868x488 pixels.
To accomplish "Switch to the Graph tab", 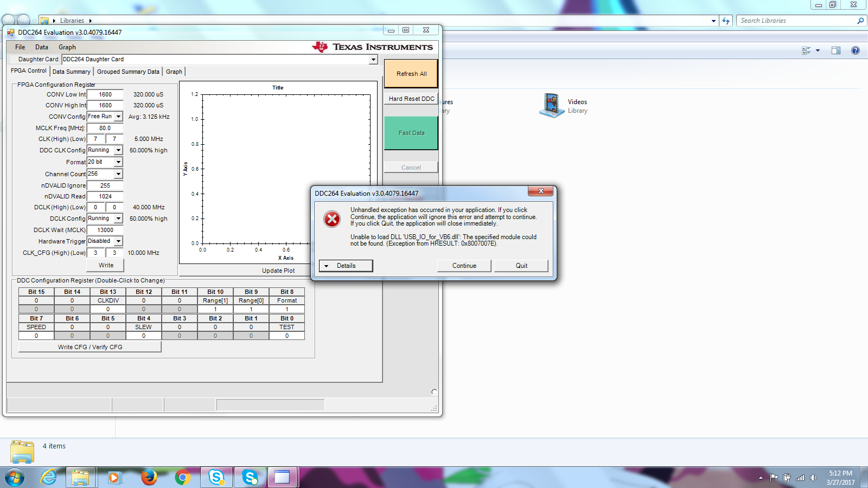I will [x=174, y=72].
